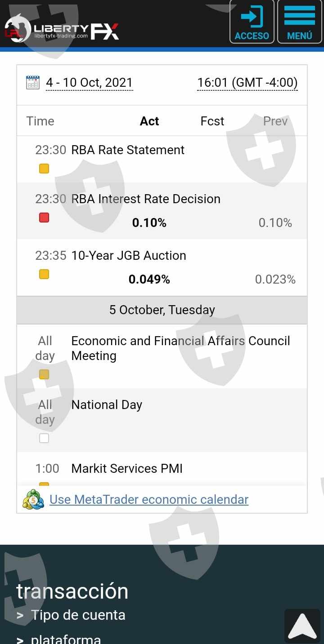Viewport: 324px width, 644px height.
Task: Click the calendar icon beside date range
Action: coord(33,83)
